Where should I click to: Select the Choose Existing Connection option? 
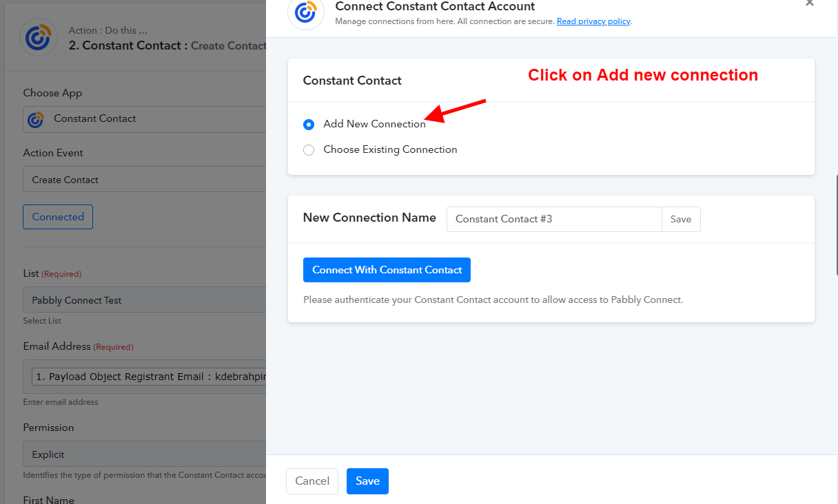(309, 150)
